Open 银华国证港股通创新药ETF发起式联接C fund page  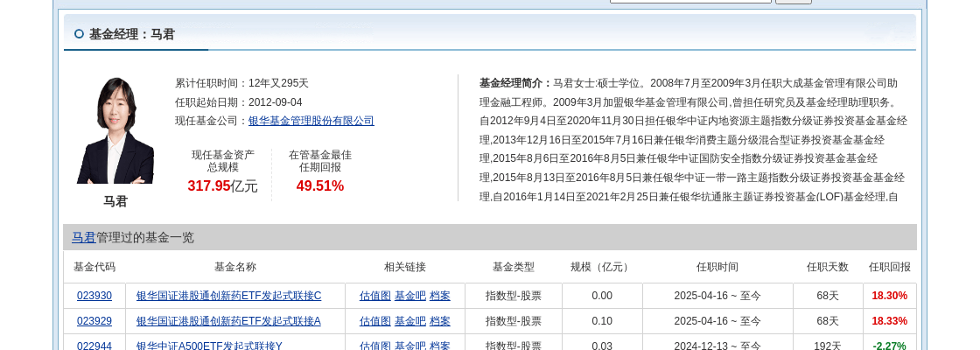(228, 296)
